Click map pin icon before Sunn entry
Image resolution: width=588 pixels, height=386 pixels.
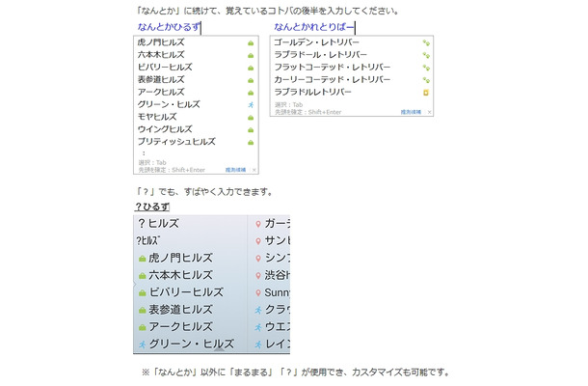coord(258,292)
